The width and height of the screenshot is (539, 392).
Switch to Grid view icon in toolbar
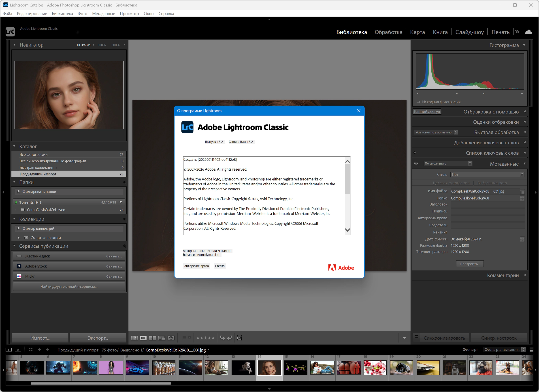coord(134,338)
